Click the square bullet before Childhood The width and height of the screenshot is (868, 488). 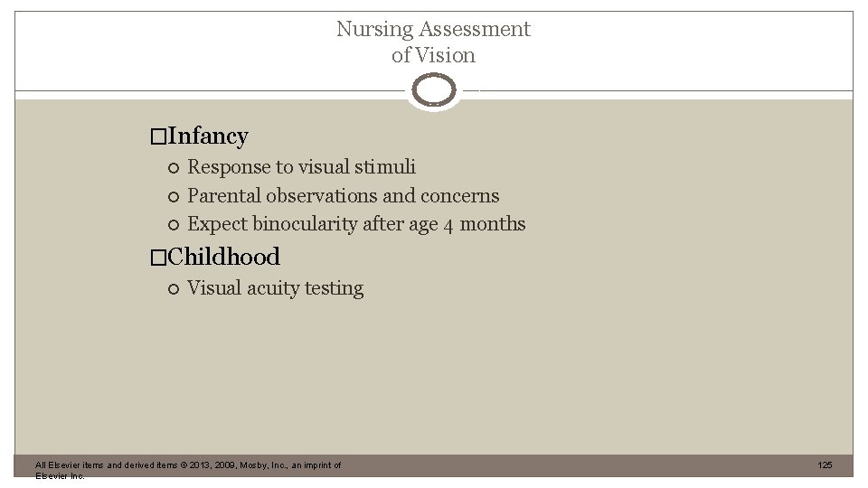click(159, 258)
